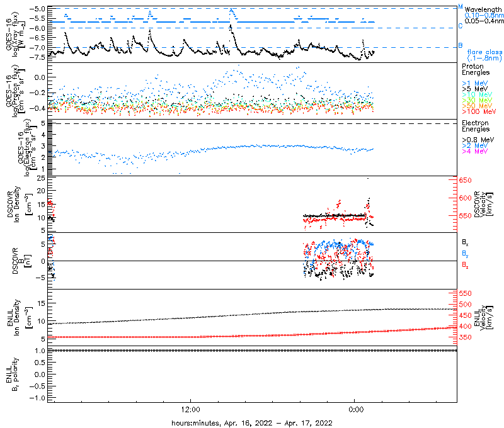Image resolution: width=504 pixels, height=428 pixels.
Task: Click the '>5 MeV' proton legend label
Action: tap(474, 89)
